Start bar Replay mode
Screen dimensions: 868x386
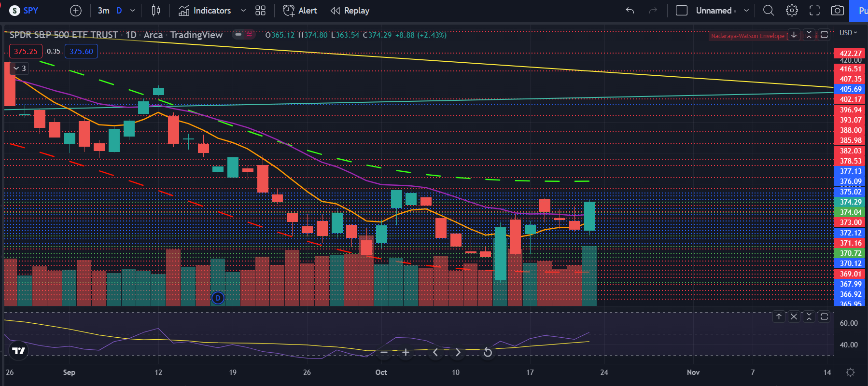350,11
